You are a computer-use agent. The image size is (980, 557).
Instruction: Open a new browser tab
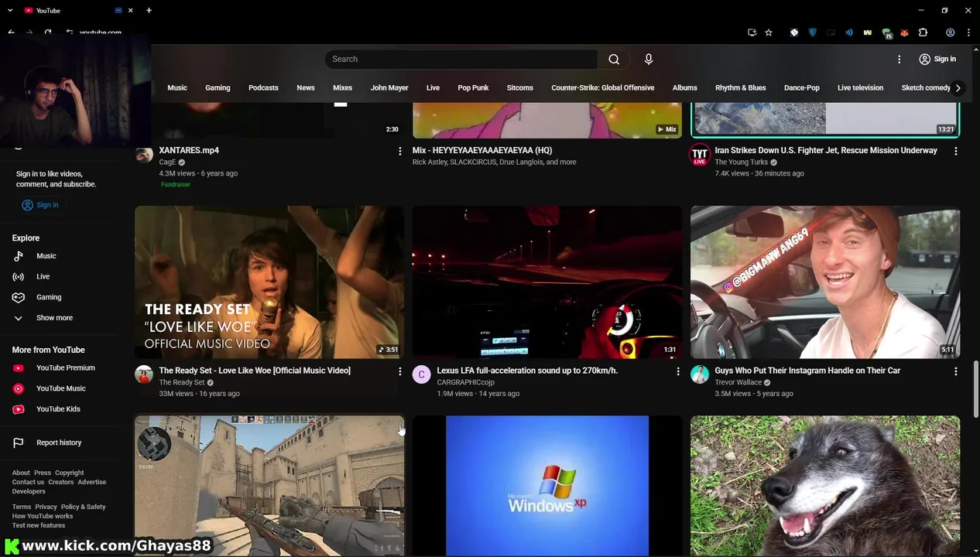point(149,10)
